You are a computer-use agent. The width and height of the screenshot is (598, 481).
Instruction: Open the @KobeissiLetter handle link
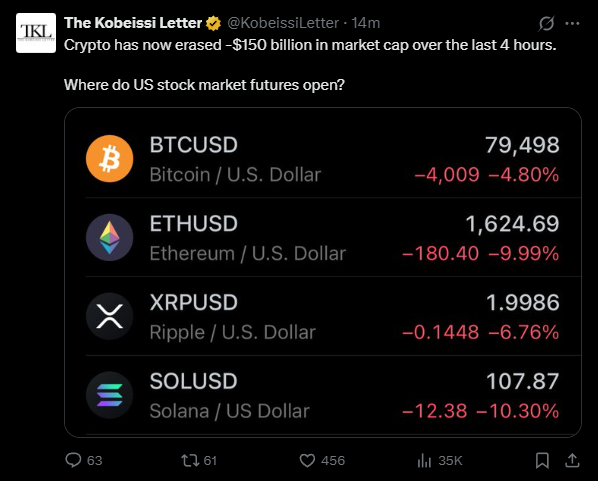coord(283,23)
